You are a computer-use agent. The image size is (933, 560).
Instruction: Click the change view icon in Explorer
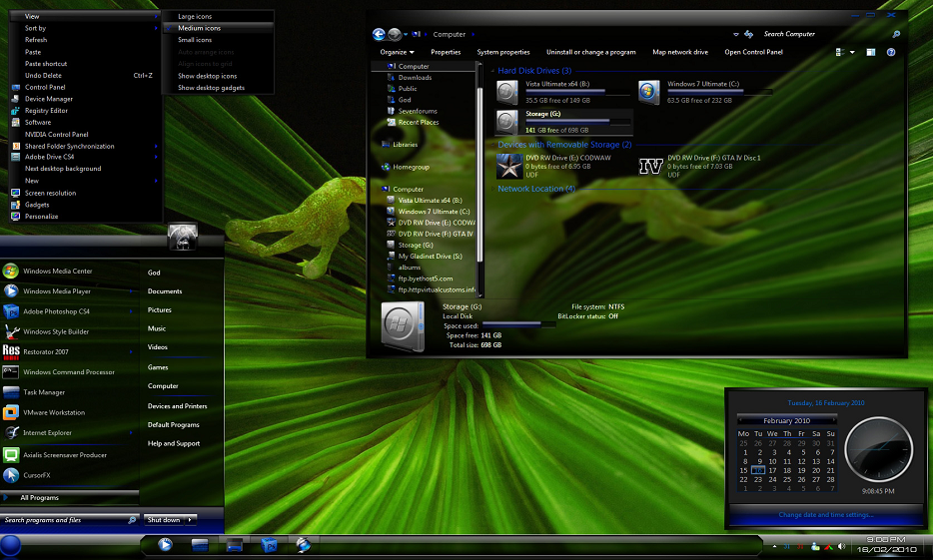[x=840, y=52]
